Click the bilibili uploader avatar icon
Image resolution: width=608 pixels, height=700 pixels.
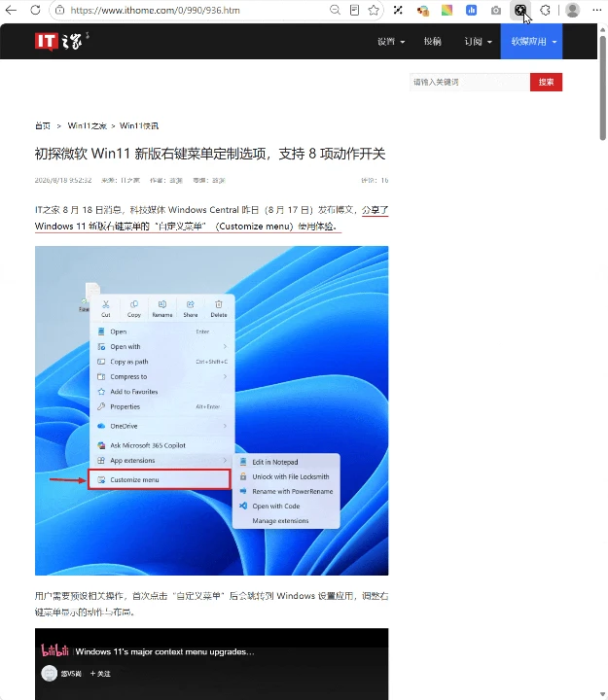point(50,673)
